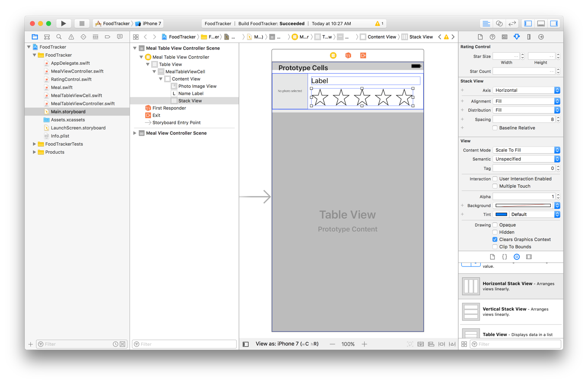This screenshot has width=588, height=385.
Task: Enable User Interaction Enabled checkbox
Action: tap(495, 179)
